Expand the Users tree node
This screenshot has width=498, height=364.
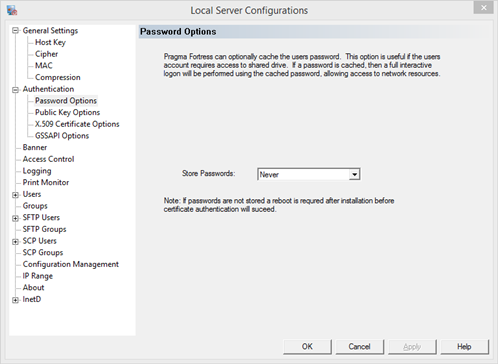(15, 195)
